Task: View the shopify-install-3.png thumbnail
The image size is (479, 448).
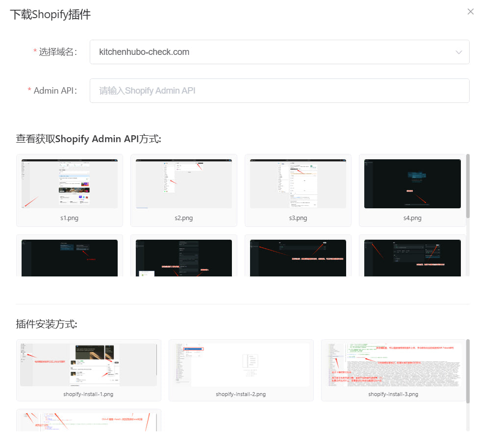Action: tap(393, 365)
